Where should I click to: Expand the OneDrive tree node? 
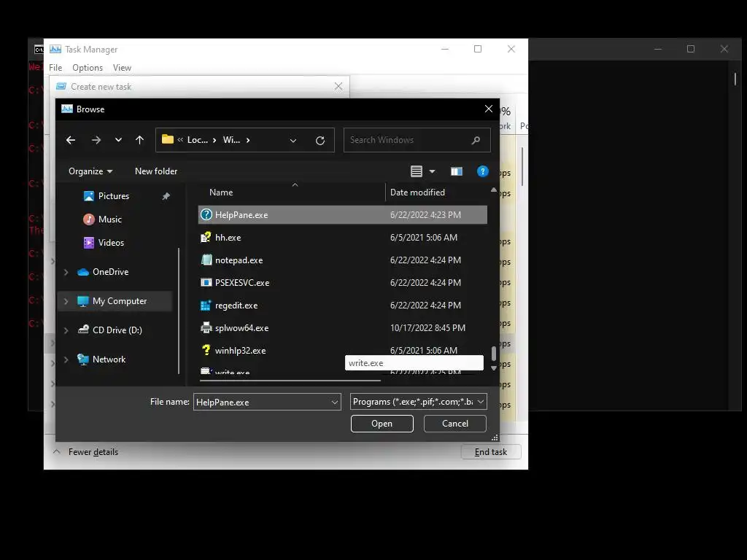[66, 272]
